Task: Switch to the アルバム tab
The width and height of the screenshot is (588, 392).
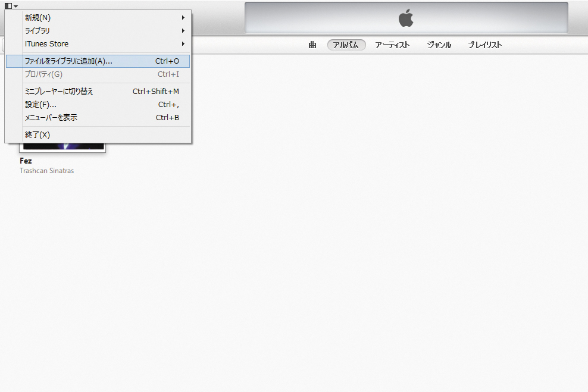Action: [346, 45]
